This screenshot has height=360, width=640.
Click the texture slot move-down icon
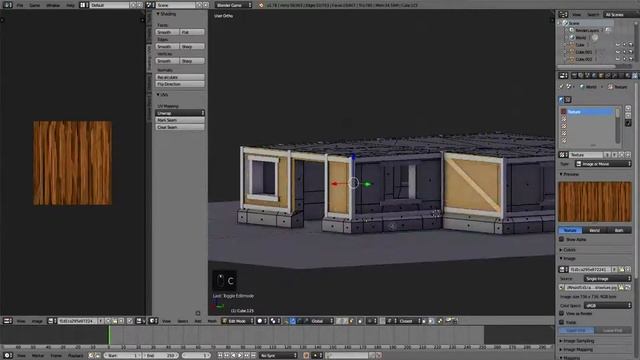(x=628, y=116)
